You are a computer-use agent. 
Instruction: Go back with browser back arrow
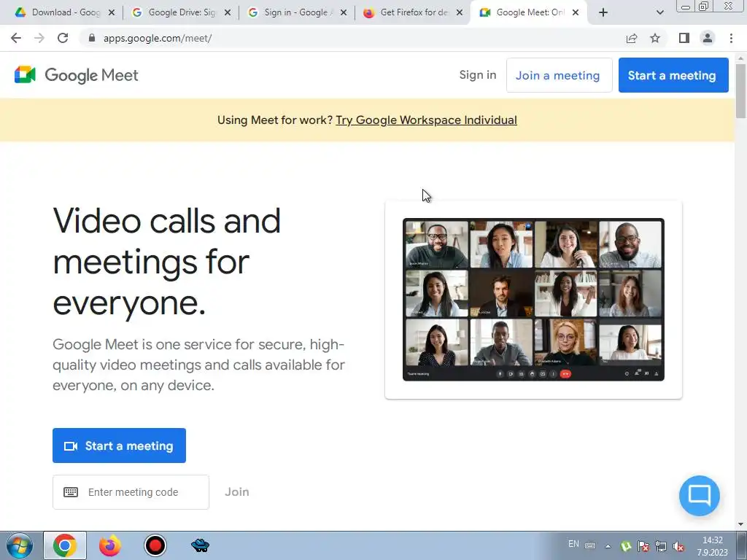16,38
